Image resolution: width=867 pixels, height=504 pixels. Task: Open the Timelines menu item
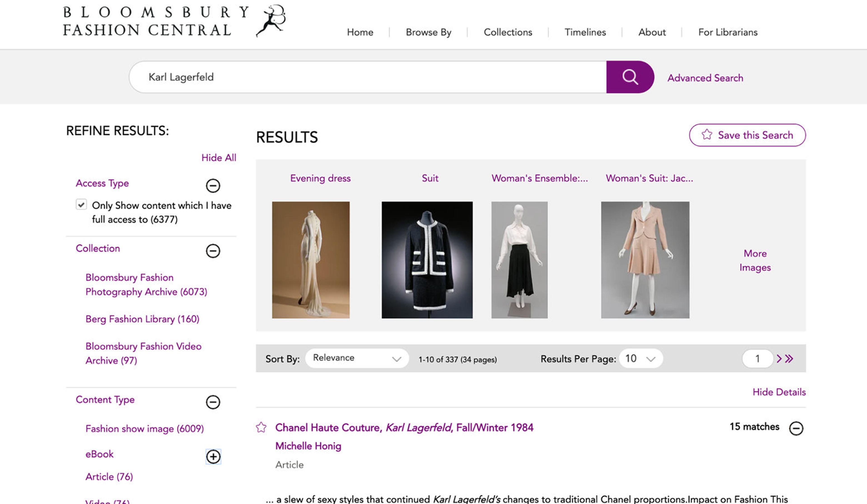585,32
